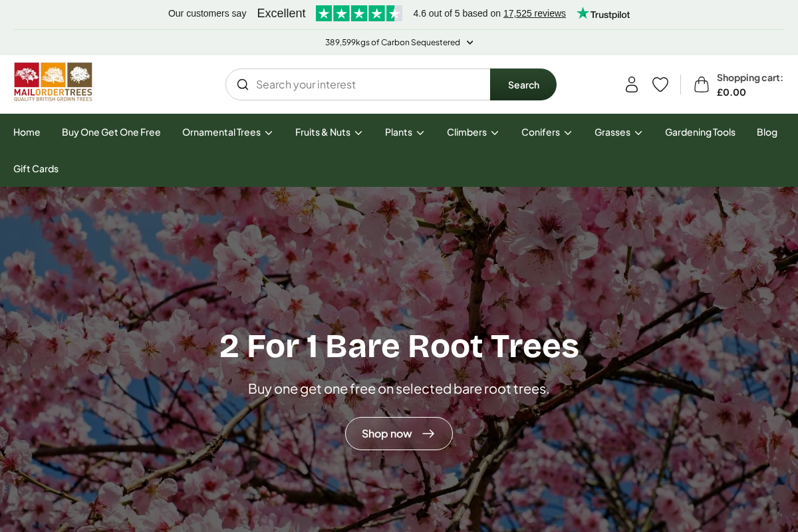Click the Shop now button

[399, 433]
